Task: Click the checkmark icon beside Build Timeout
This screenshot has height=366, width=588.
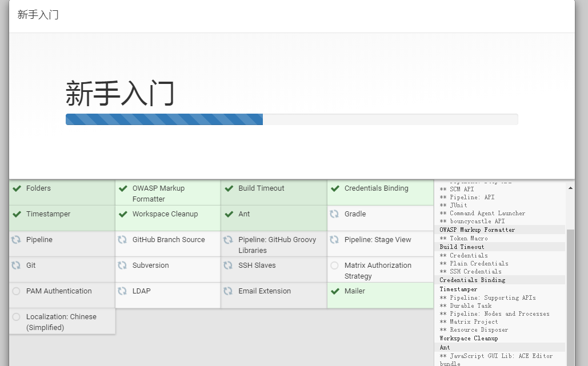Action: click(229, 188)
